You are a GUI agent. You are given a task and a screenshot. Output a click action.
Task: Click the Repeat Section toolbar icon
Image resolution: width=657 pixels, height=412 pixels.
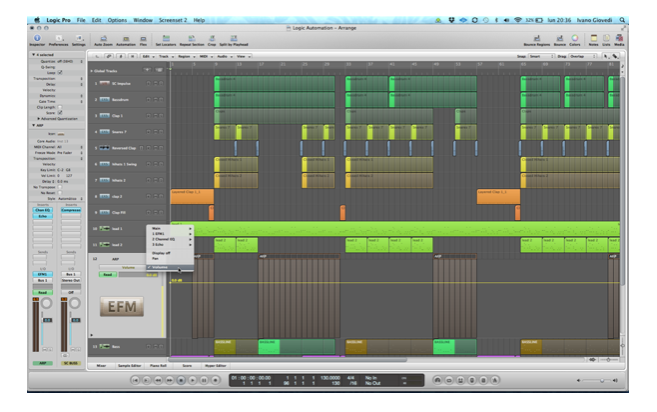[x=191, y=38]
